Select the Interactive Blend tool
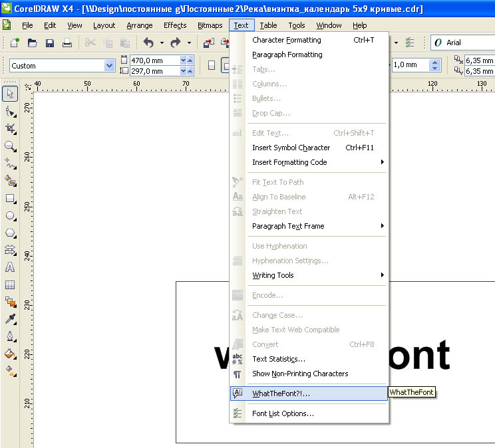The image size is (495, 448). [x=10, y=302]
